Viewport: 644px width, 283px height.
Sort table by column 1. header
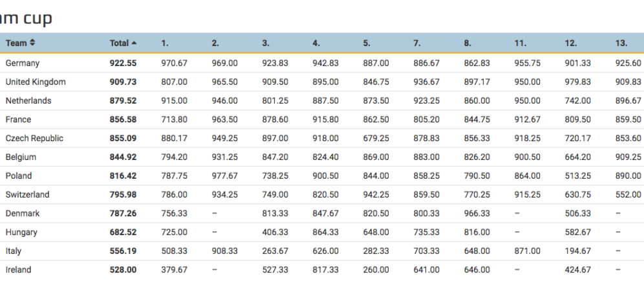click(x=165, y=43)
